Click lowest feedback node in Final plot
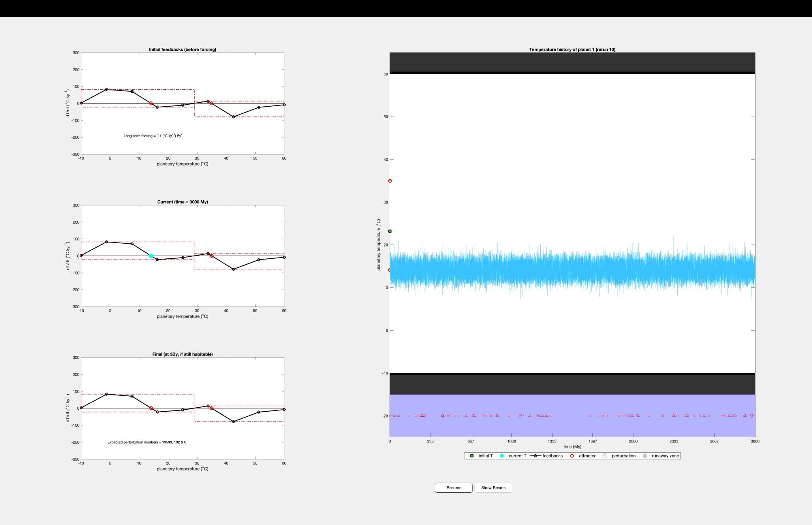 click(233, 422)
